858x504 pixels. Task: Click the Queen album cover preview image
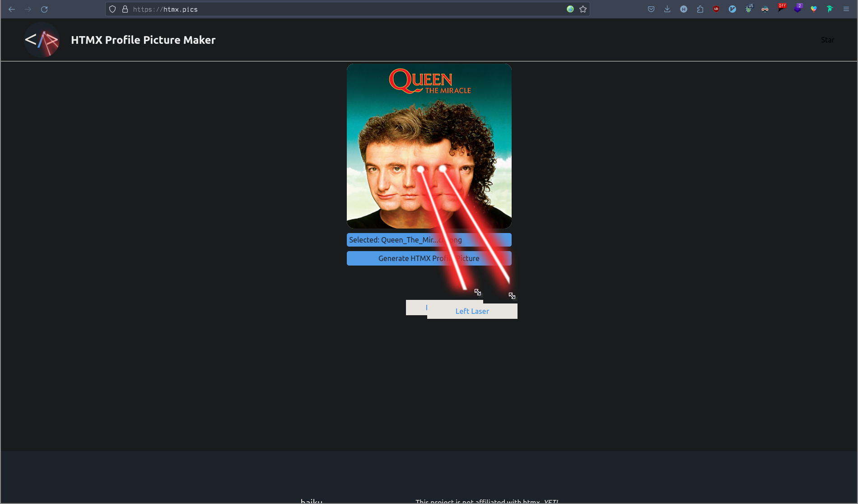(429, 146)
